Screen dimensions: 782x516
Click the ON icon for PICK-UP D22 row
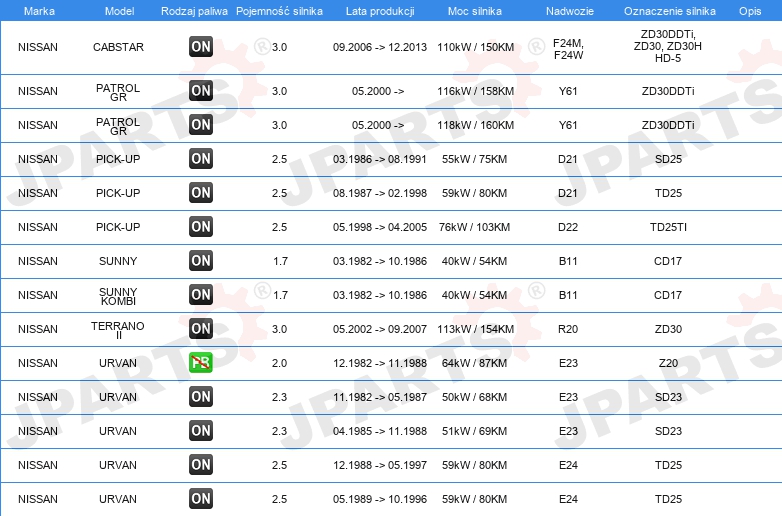201,227
